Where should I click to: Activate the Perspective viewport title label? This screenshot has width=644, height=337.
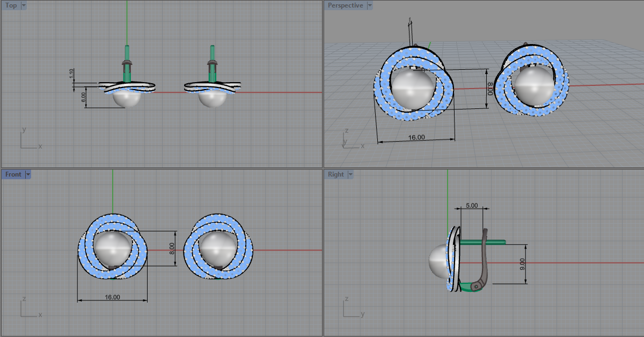pyautogui.click(x=345, y=5)
